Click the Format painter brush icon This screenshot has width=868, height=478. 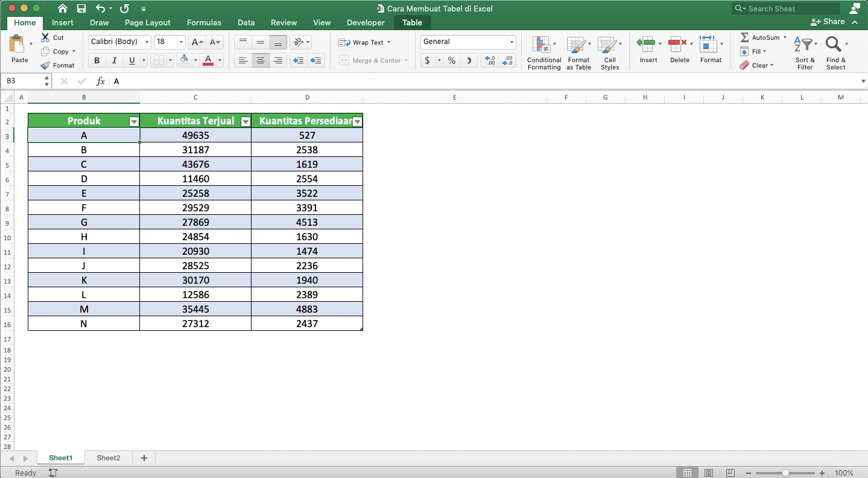coord(45,65)
